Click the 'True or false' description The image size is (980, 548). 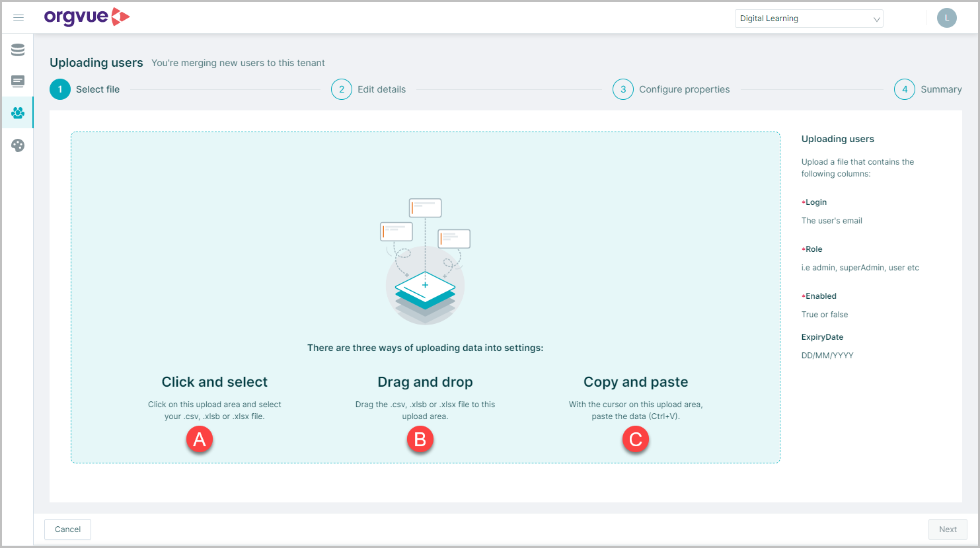825,315
